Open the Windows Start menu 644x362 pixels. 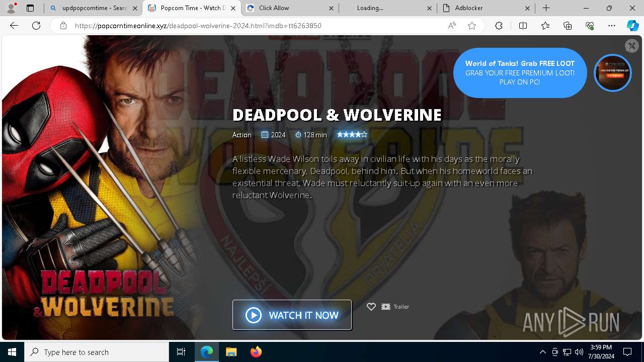12,352
